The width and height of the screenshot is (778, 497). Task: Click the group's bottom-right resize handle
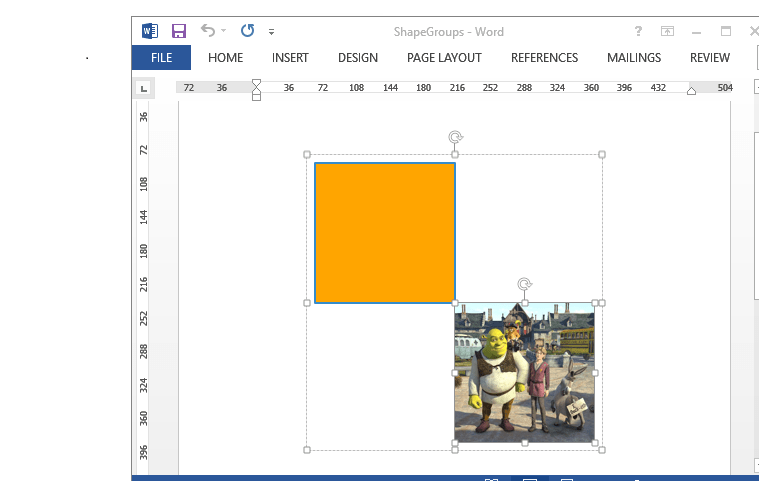point(602,450)
